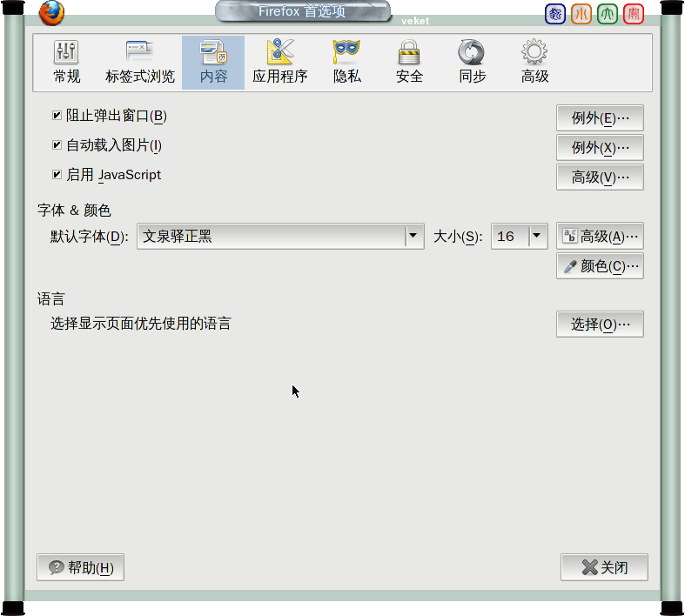Click the green titlebar button
This screenshot has width=685, height=616.
pyautogui.click(x=608, y=14)
